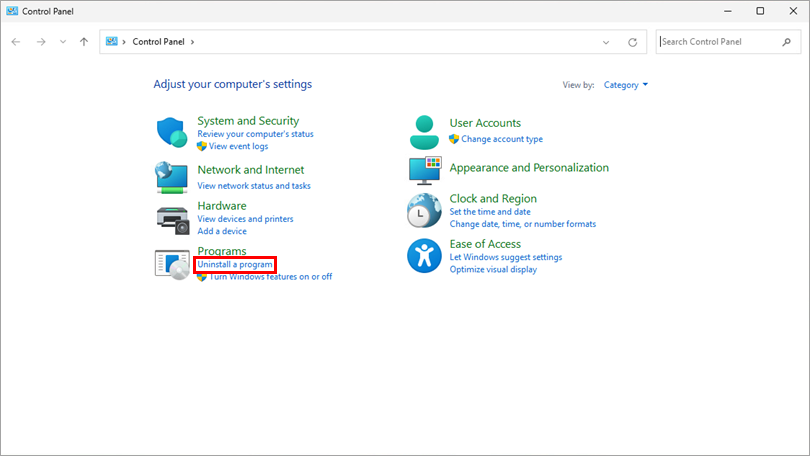
Task: Open Set the time and date link
Action: (490, 212)
